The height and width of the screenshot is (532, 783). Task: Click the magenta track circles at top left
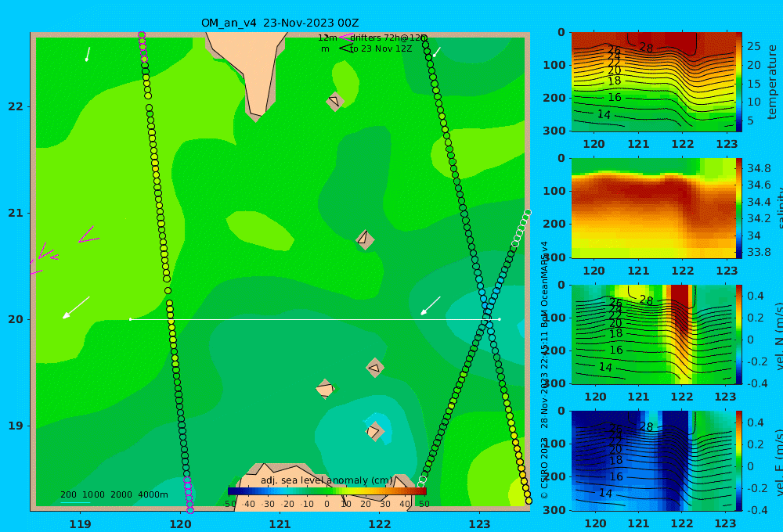(x=143, y=47)
